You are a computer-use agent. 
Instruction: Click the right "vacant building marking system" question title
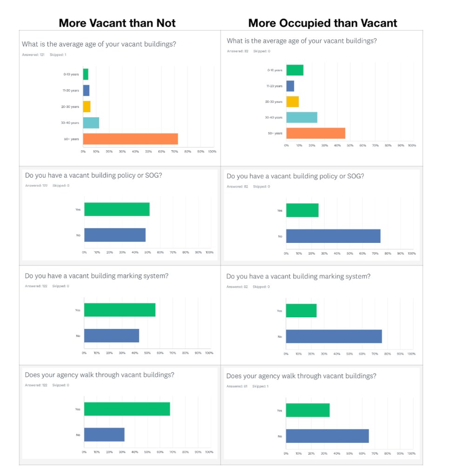(298, 276)
